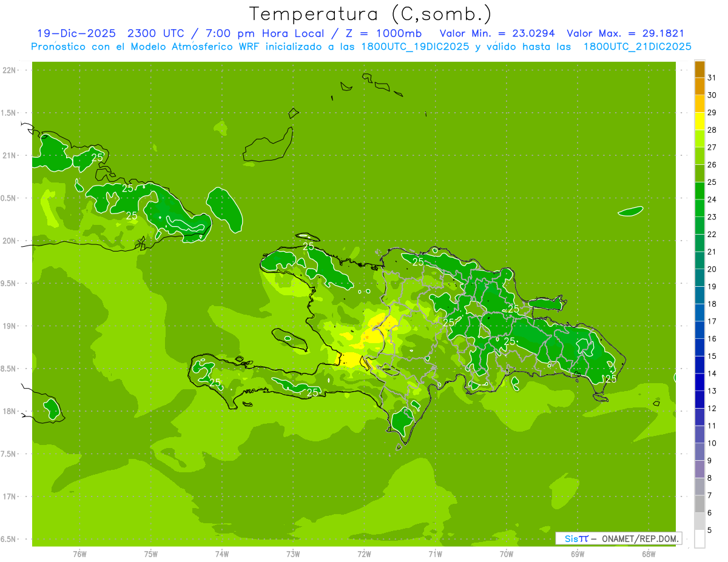Click the '31' value on the color scale
Screen dimensions: 728x562
[712, 78]
